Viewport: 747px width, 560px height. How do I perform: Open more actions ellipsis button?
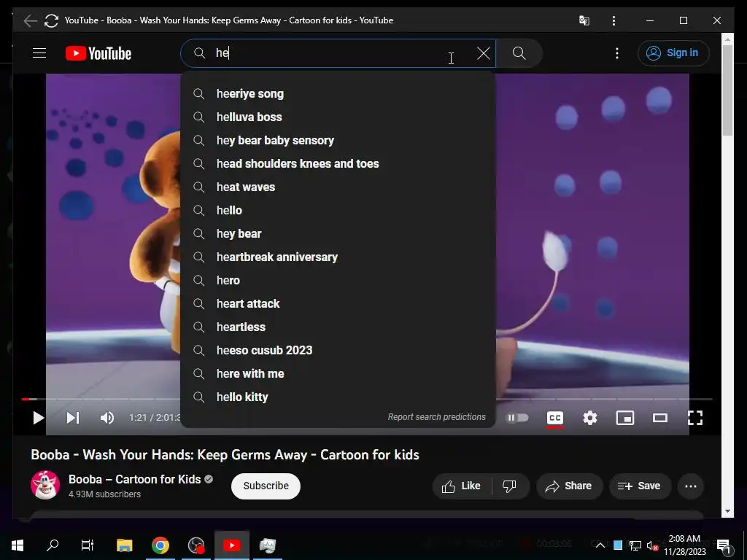coord(691,486)
